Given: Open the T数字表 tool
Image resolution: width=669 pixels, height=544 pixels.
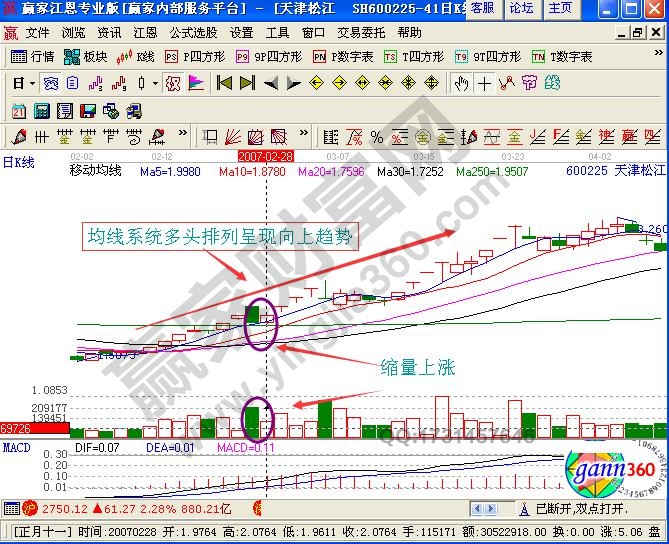Looking at the screenshot, I should (x=561, y=57).
